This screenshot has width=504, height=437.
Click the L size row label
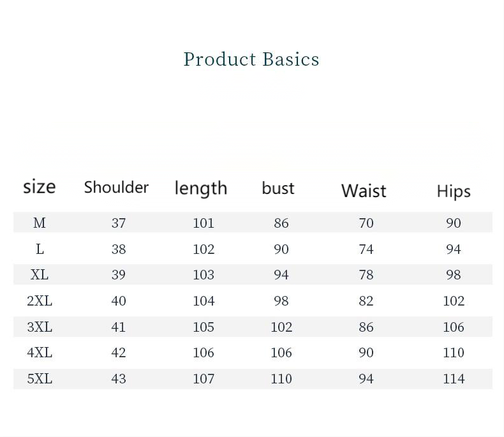40,249
